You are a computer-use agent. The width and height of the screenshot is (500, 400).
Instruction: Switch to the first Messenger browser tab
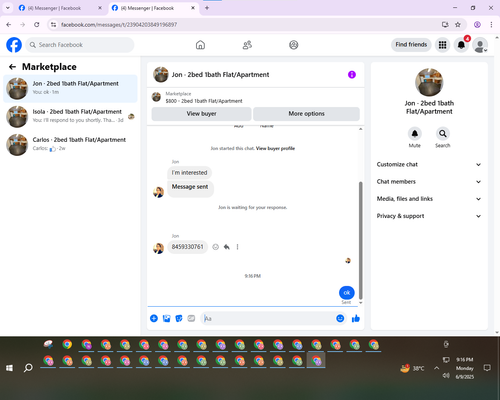point(60,8)
